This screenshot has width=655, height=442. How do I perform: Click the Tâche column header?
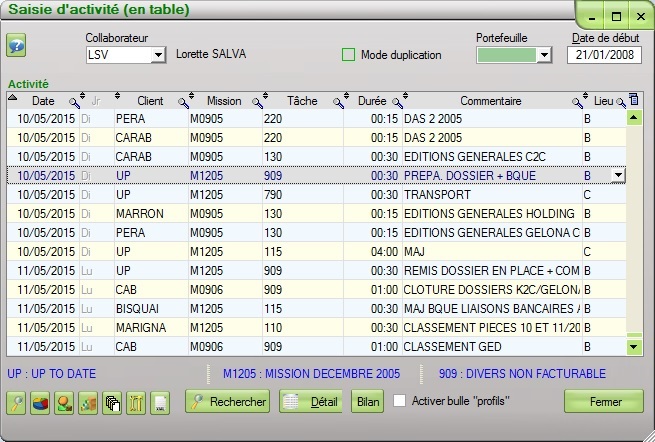pos(302,101)
